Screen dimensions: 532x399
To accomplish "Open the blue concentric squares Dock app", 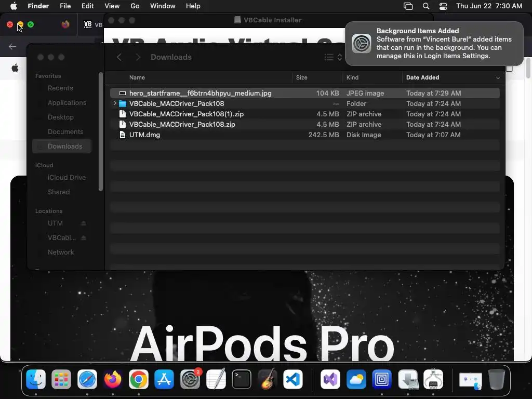I will point(382,379).
